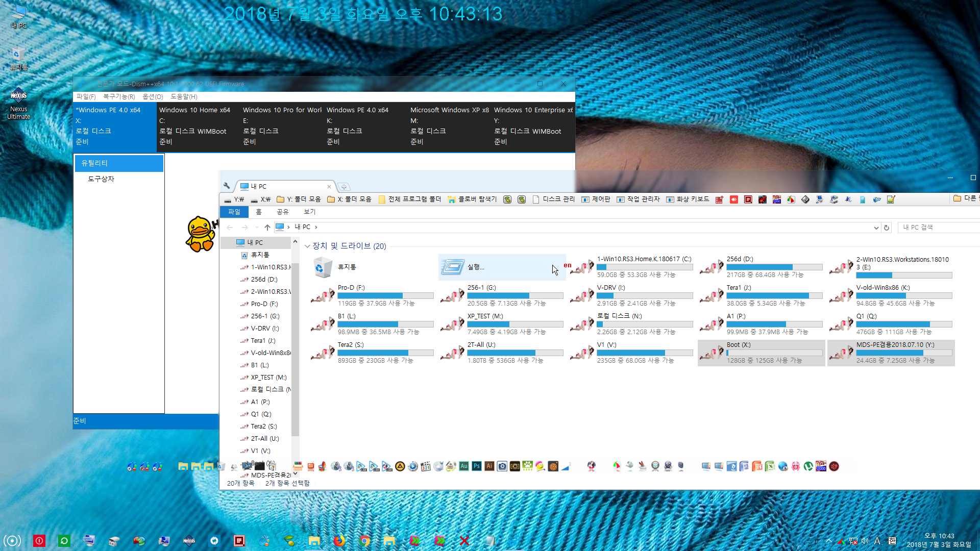The image size is (980, 551).
Task: Click the 내 PC search box
Action: click(938, 228)
